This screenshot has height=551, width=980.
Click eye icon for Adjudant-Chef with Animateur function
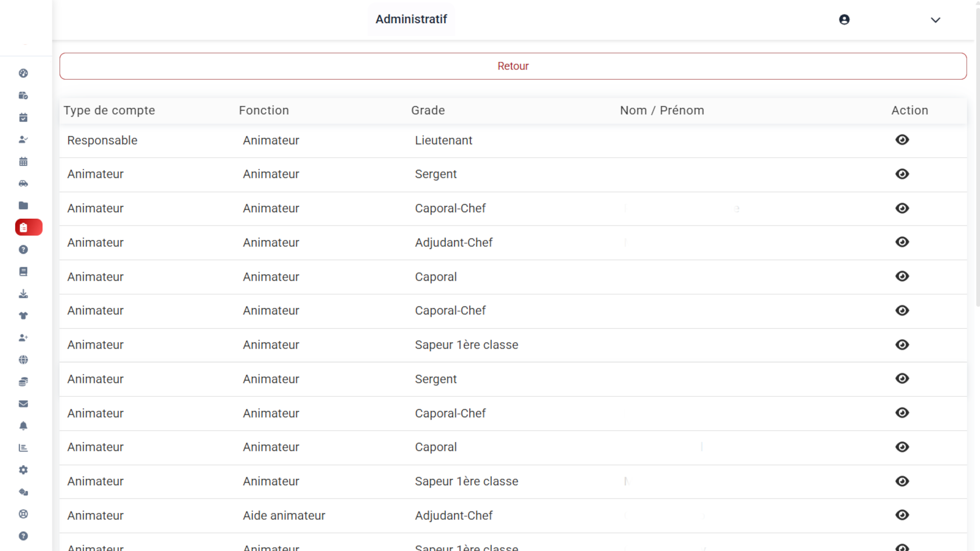[x=902, y=242]
